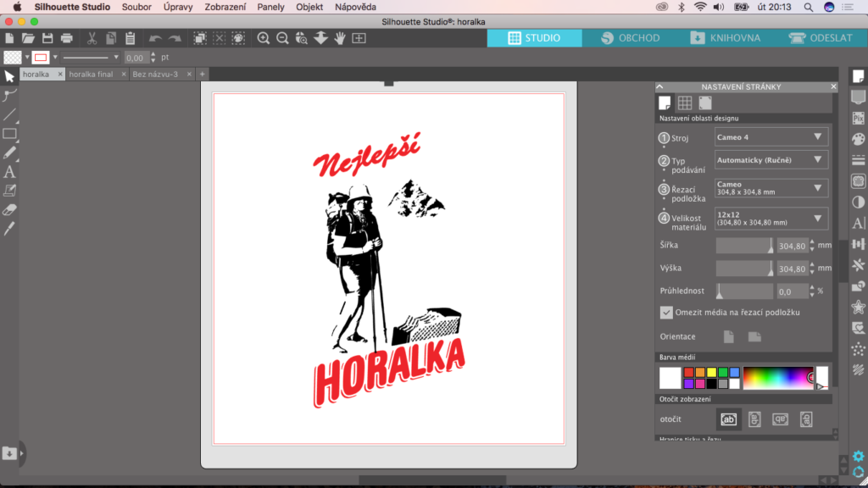Select the Line drawing tool
The height and width of the screenshot is (488, 868).
pos(9,114)
